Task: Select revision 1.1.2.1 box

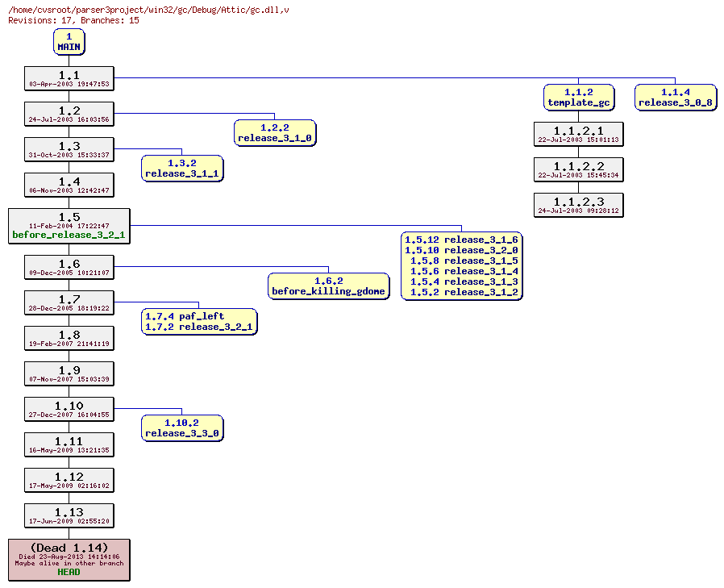Action: [x=579, y=135]
